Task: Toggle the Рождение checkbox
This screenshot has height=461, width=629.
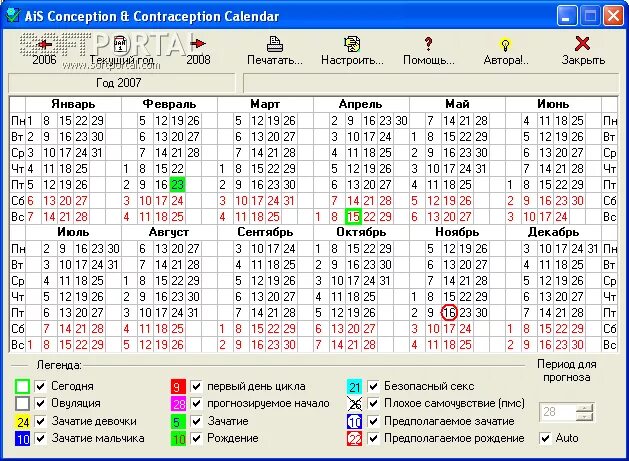Action: [x=196, y=438]
